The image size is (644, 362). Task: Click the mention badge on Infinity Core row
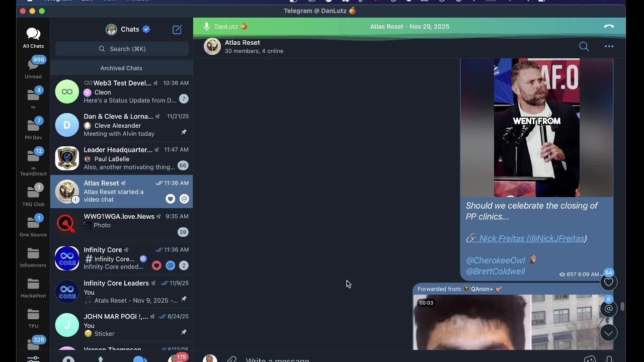pos(170,265)
